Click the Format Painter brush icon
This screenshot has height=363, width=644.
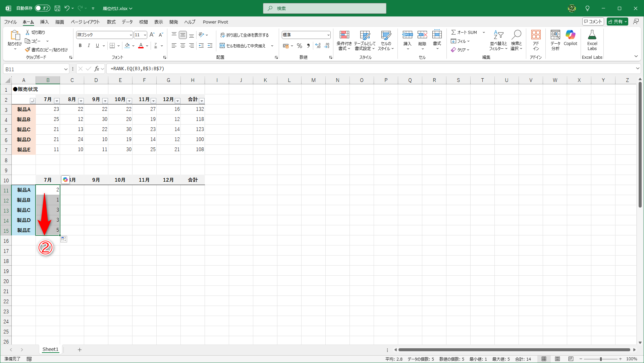(28, 50)
